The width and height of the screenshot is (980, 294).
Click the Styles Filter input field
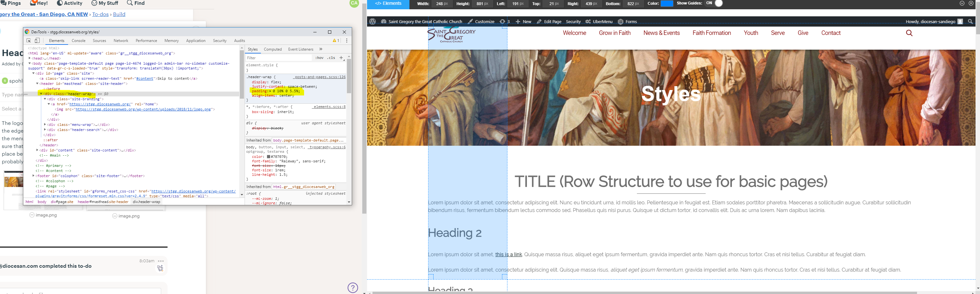(x=278, y=58)
